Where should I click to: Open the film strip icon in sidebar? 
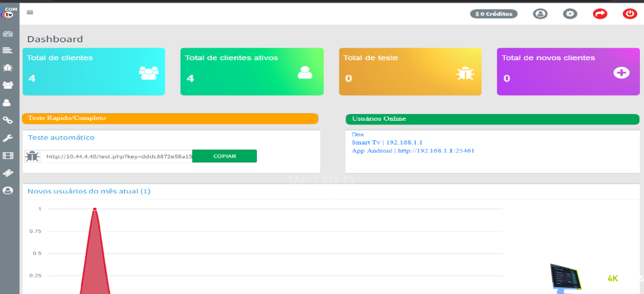(8, 155)
